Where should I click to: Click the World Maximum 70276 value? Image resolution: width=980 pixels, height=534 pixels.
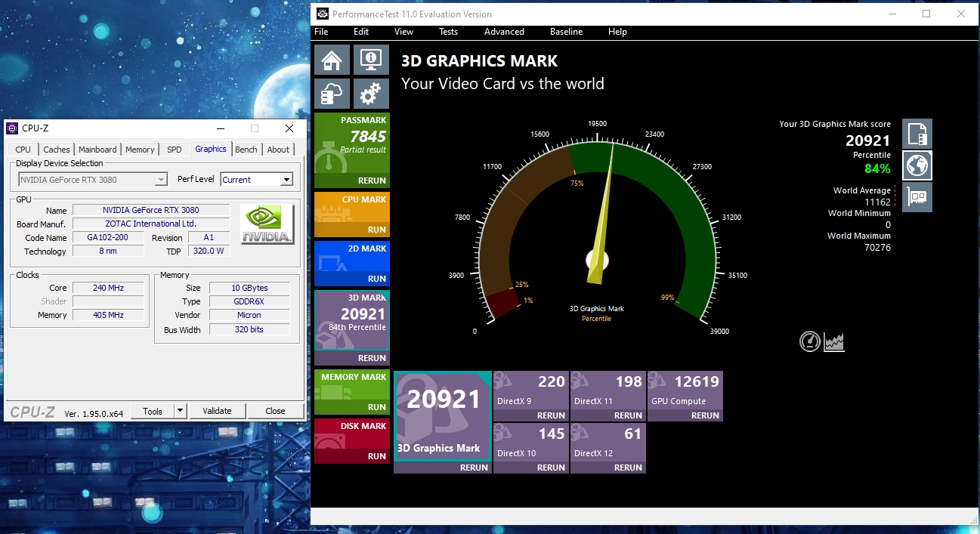click(x=877, y=247)
